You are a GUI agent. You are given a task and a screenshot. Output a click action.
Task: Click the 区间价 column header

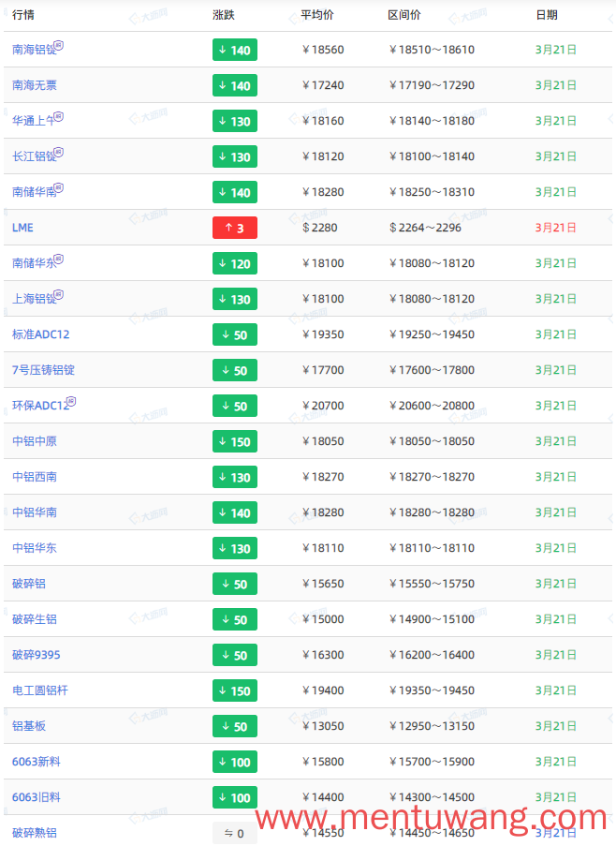tap(404, 15)
